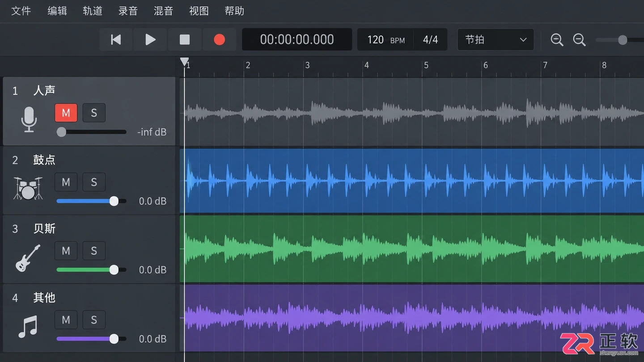Image resolution: width=644 pixels, height=362 pixels.
Task: Click the 人声 volume slider knob
Action: pos(61,132)
